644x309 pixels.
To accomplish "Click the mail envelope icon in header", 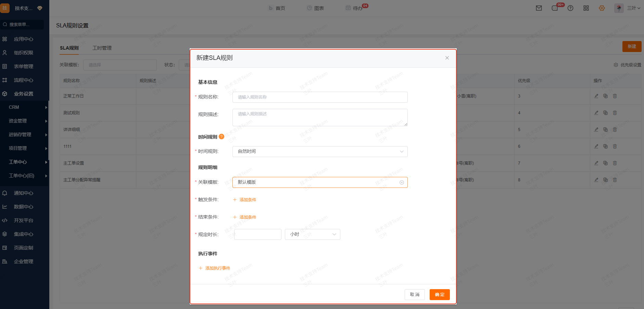I will (x=539, y=8).
